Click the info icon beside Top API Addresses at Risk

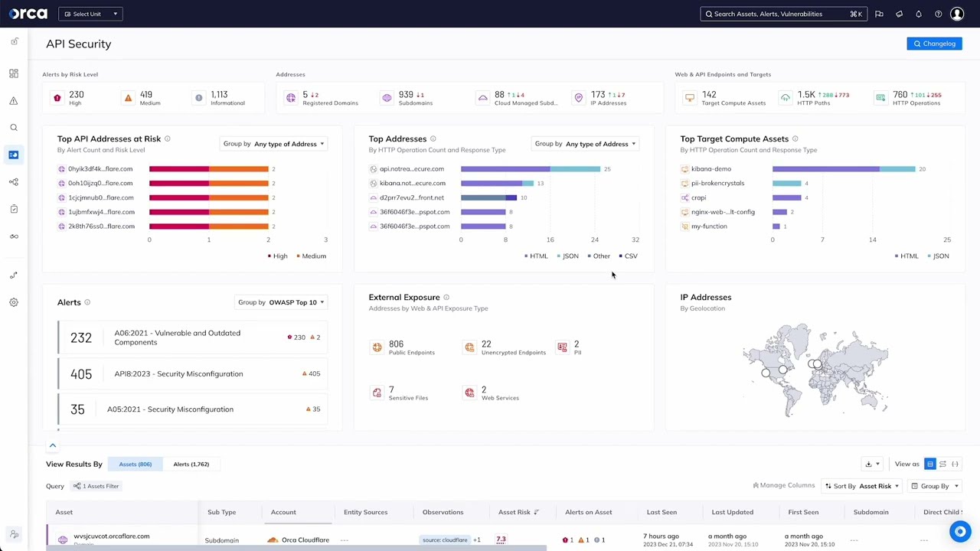[x=167, y=139]
